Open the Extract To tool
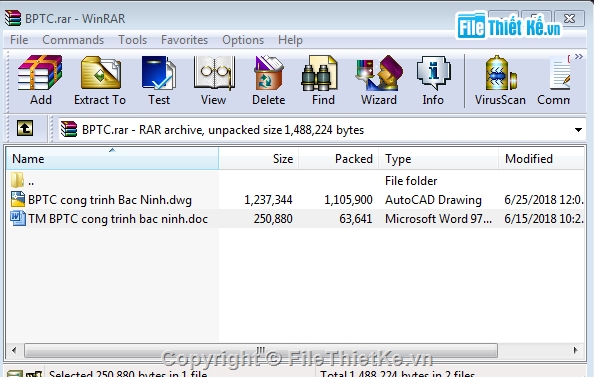 (x=100, y=80)
